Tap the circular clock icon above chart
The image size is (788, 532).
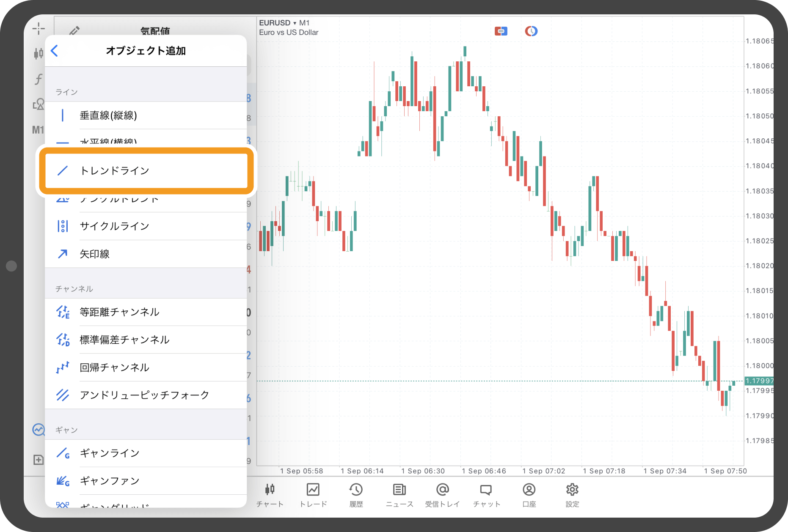click(531, 31)
